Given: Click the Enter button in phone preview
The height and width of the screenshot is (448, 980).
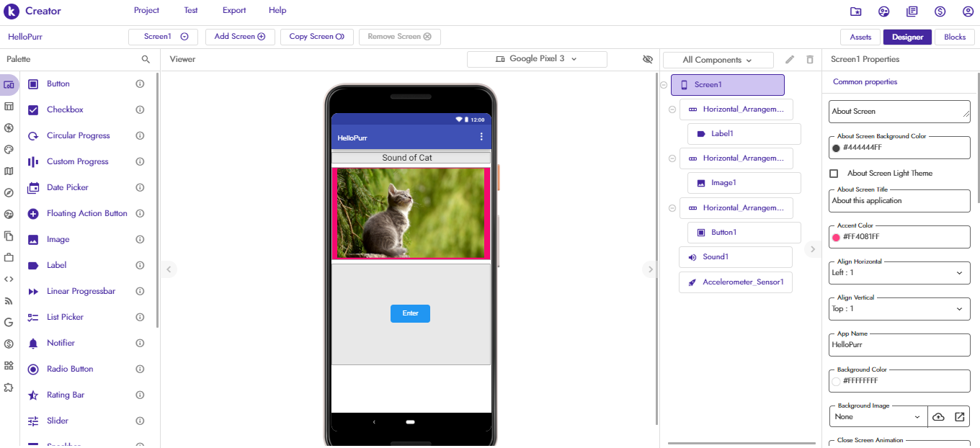Looking at the screenshot, I should [410, 313].
